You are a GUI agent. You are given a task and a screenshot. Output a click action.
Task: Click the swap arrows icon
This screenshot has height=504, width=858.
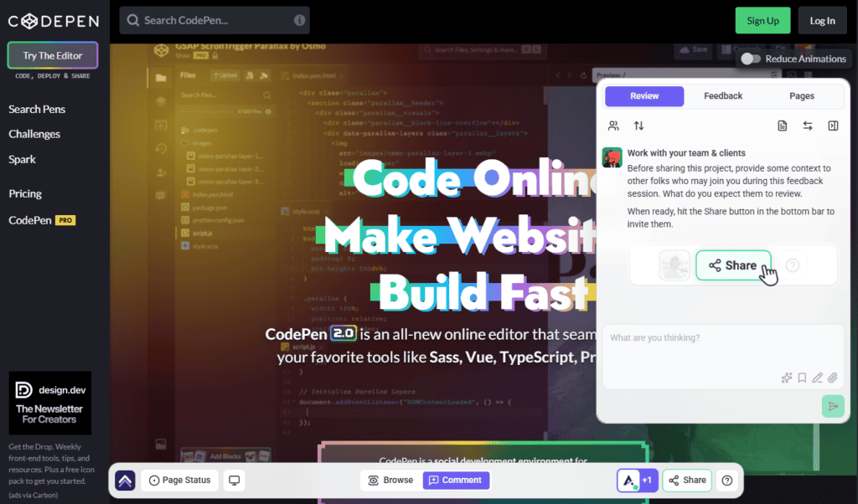tap(808, 126)
